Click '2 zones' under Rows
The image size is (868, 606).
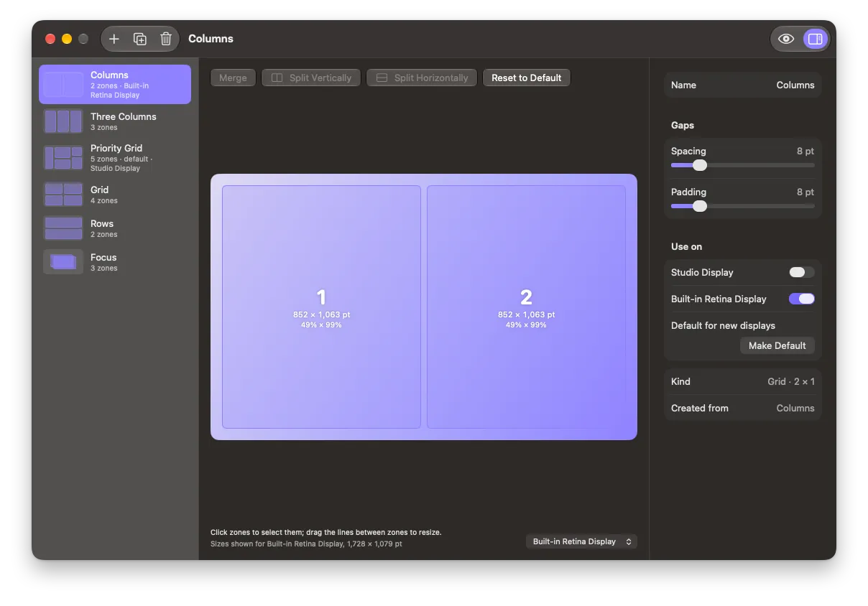103,235
